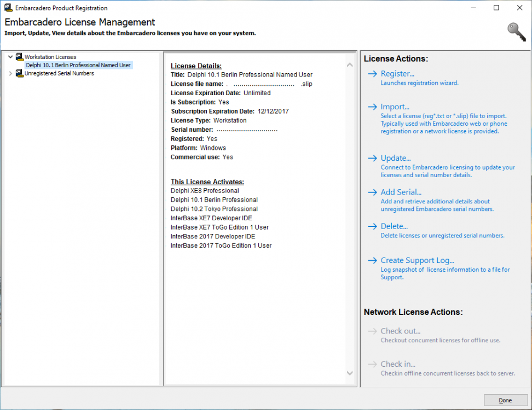
Task: Collapse the Workstation Licenses tree node
Action: tap(10, 57)
